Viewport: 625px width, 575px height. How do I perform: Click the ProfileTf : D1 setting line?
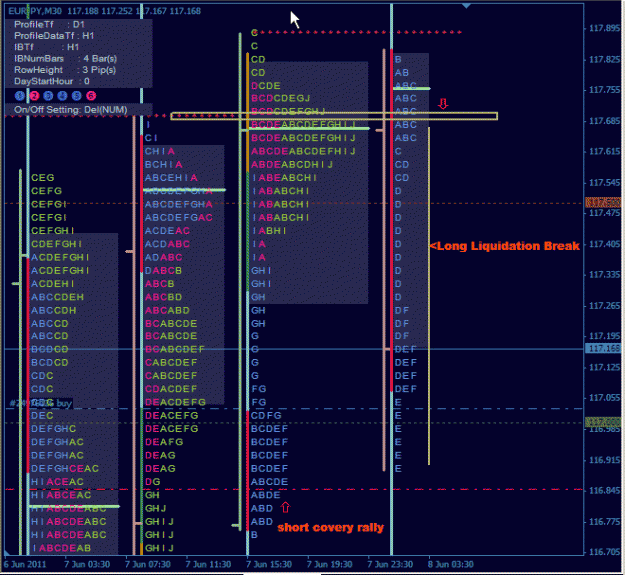(x=48, y=24)
